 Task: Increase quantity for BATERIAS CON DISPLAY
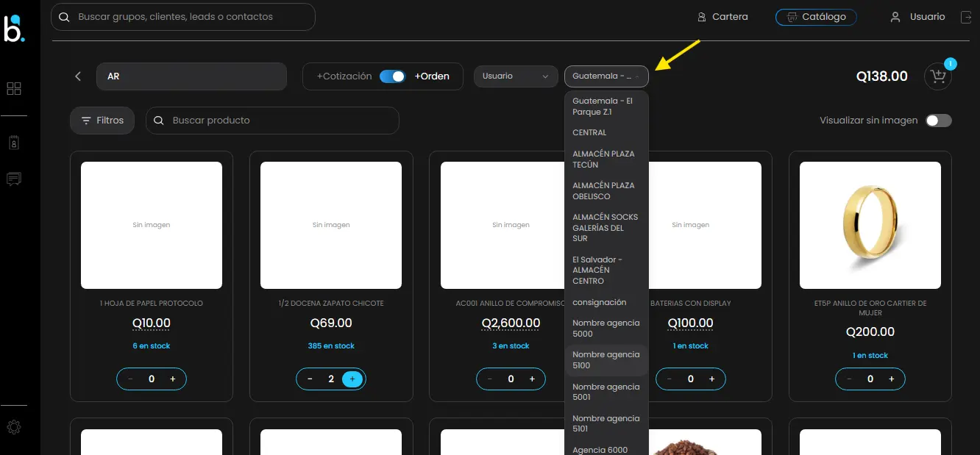[x=711, y=379]
